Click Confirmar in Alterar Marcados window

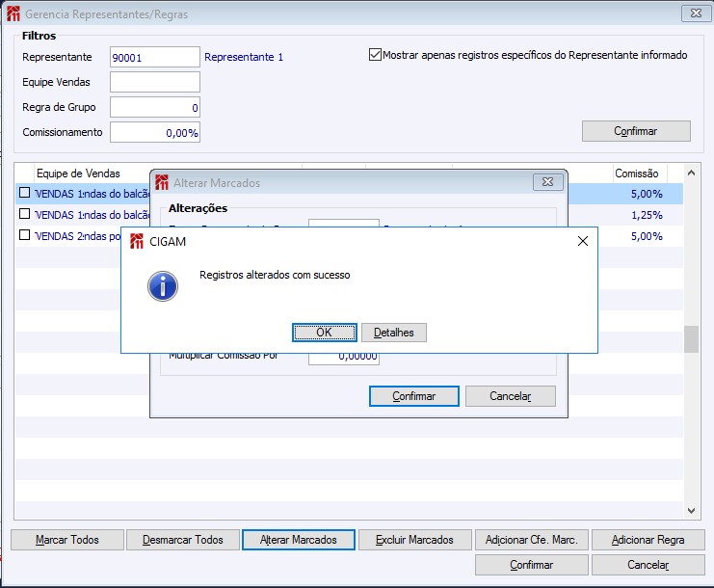click(414, 396)
